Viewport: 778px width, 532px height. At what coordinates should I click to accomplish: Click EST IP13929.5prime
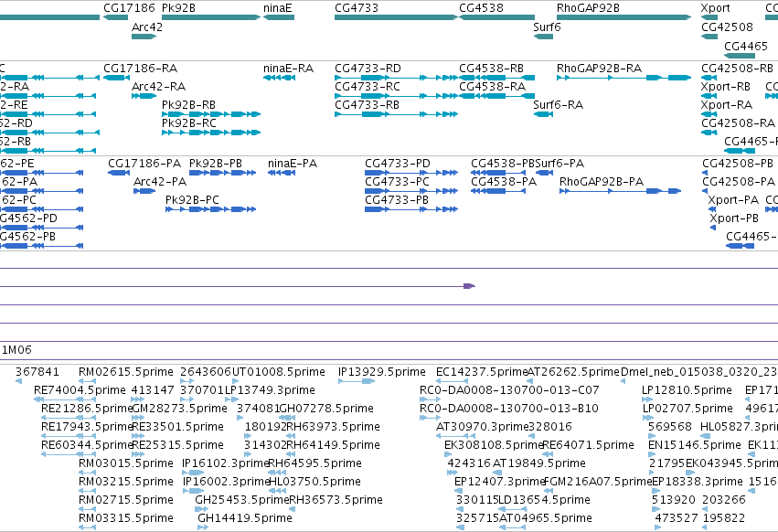pyautogui.click(x=381, y=372)
